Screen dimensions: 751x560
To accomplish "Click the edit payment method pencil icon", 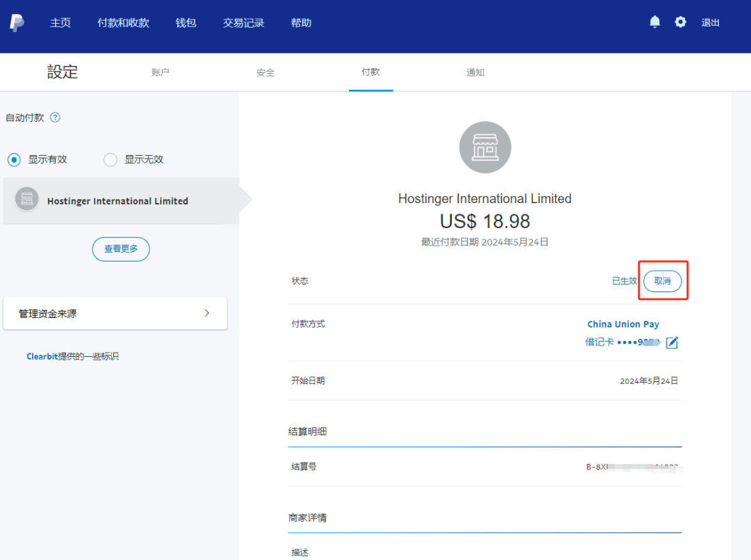I will coord(672,342).
